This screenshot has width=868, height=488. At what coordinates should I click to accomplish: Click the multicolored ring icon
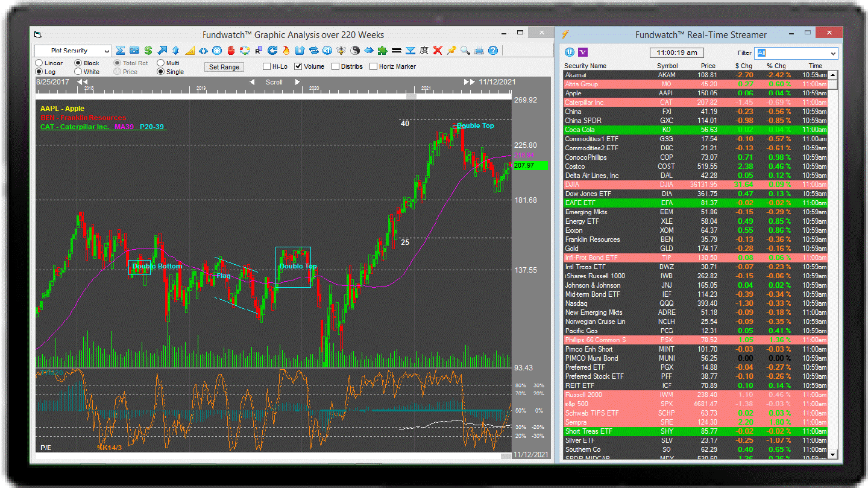245,51
